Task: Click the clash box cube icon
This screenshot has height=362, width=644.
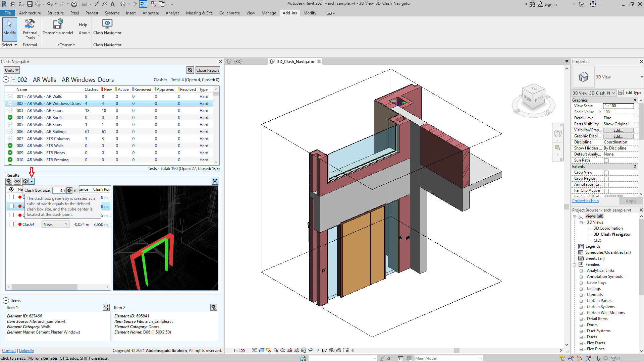Action: [25, 181]
